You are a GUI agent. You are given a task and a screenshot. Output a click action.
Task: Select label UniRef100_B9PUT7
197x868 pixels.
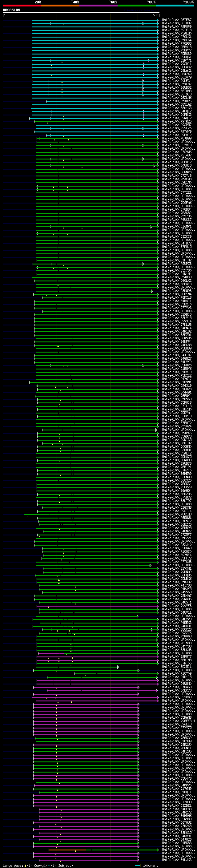176,656
